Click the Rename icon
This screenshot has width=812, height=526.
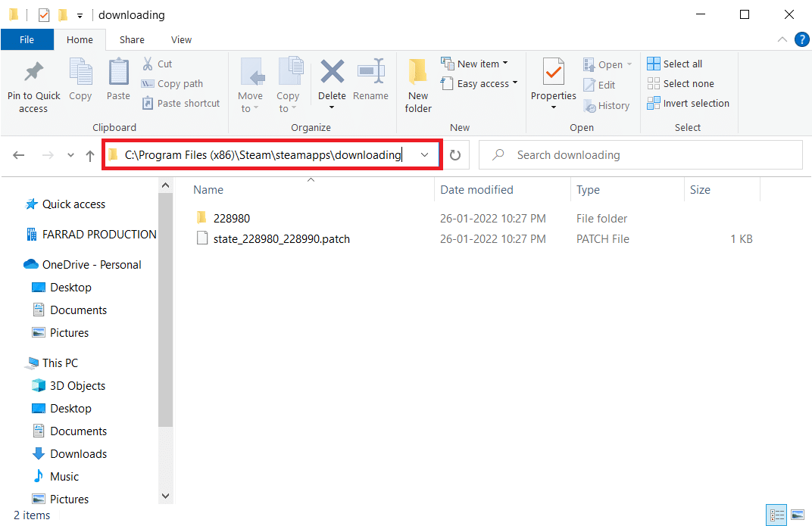371,71
